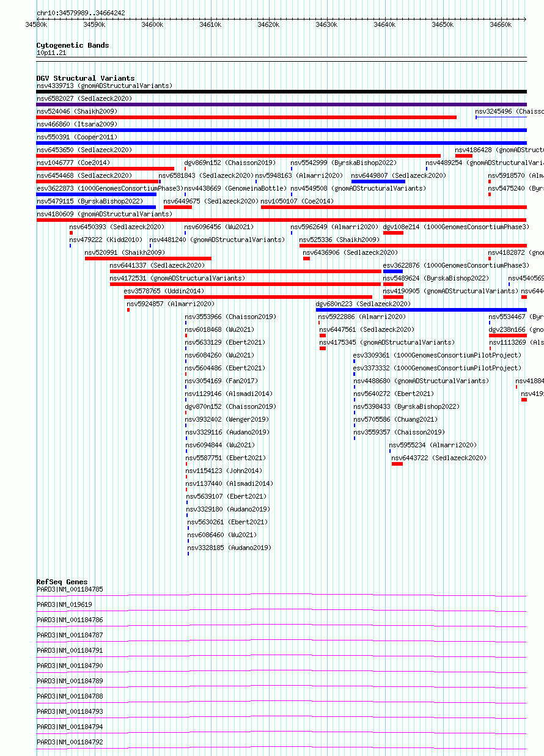Image resolution: width=544 pixels, height=756 pixels.
Task: Click the nsv4339713 gnomADStructuralVariants label
Action: pos(105,86)
